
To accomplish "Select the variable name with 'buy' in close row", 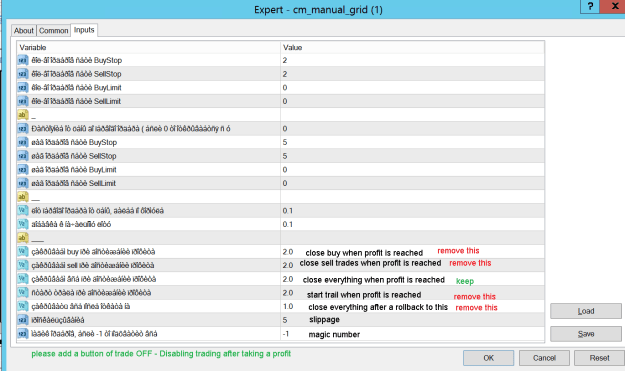I will (93, 252).
